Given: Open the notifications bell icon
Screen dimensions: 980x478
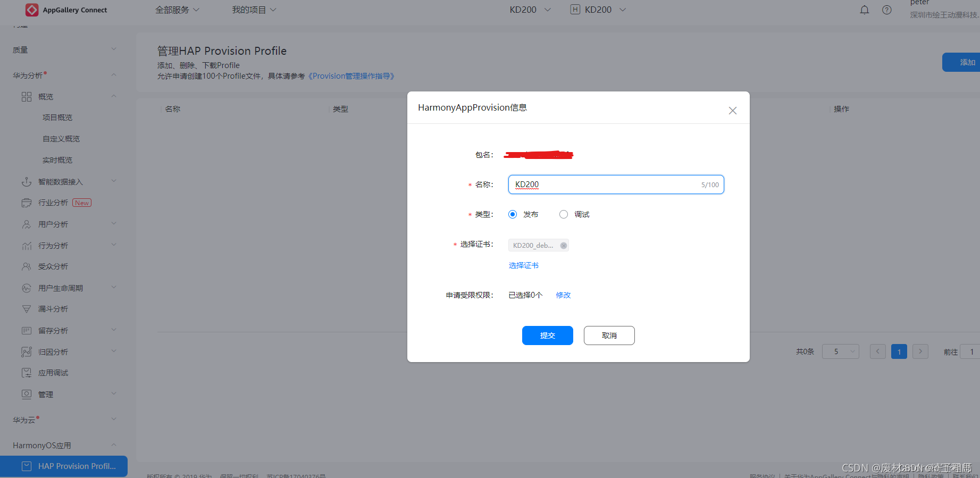Looking at the screenshot, I should (x=865, y=10).
